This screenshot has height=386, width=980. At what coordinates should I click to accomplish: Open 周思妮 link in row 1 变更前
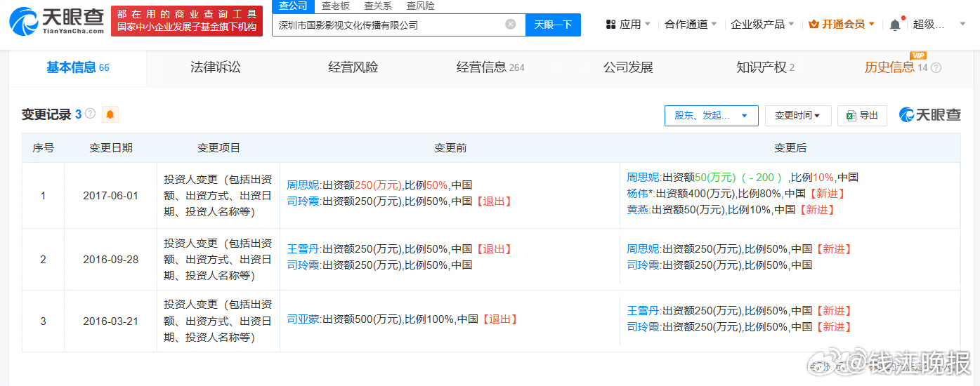pyautogui.click(x=303, y=185)
